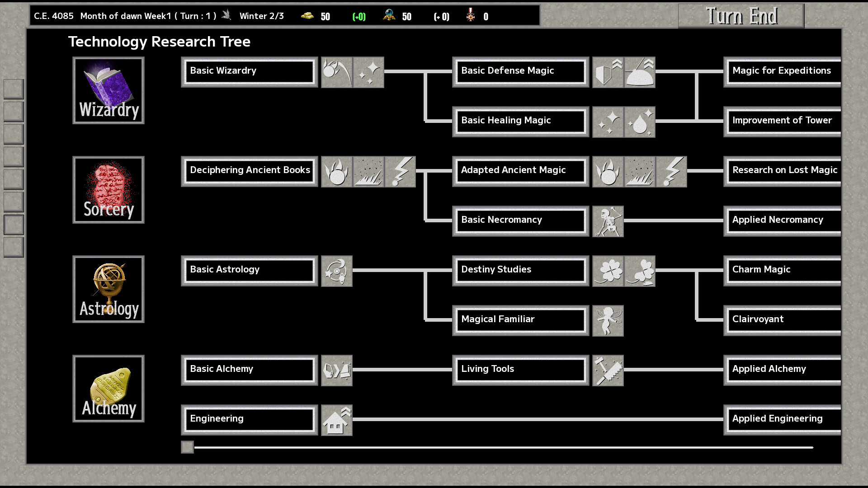The height and width of the screenshot is (488, 868).
Task: Select the Basic Defense Magic technology
Action: (521, 72)
